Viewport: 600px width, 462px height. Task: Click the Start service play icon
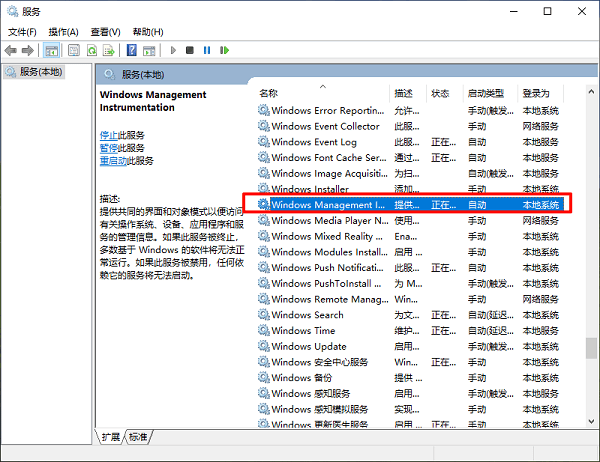click(x=173, y=50)
